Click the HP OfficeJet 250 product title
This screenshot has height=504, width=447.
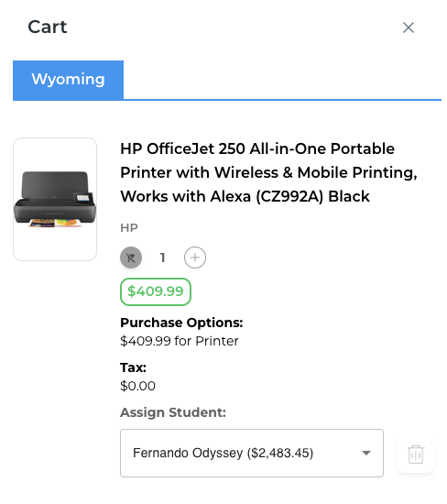(268, 172)
